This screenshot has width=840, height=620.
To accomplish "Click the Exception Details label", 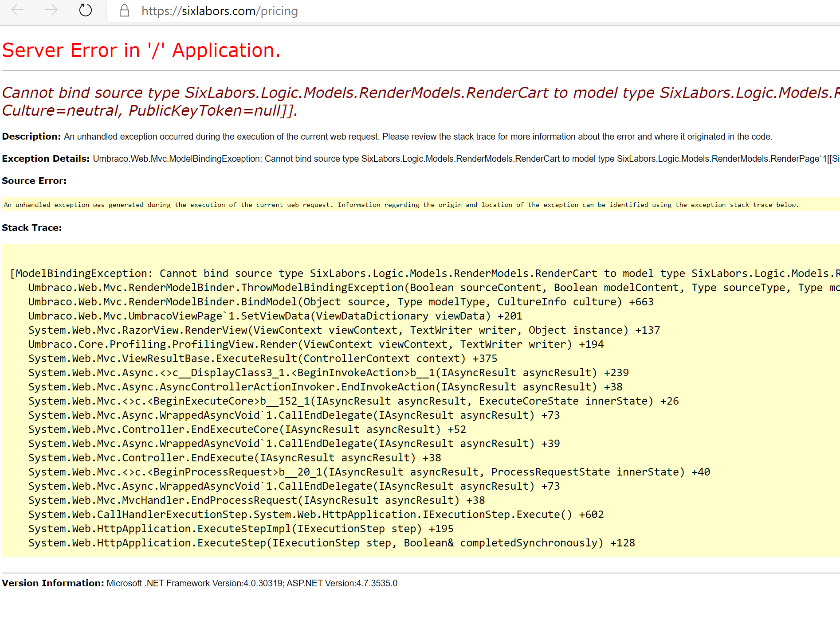I will [x=45, y=158].
